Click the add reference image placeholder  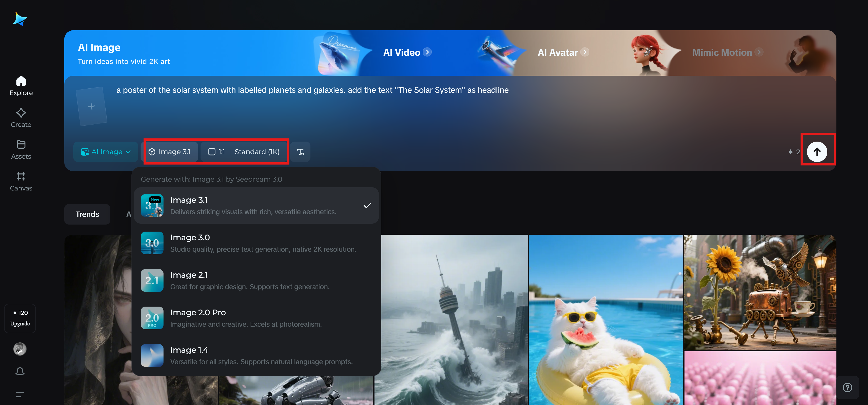click(x=91, y=107)
